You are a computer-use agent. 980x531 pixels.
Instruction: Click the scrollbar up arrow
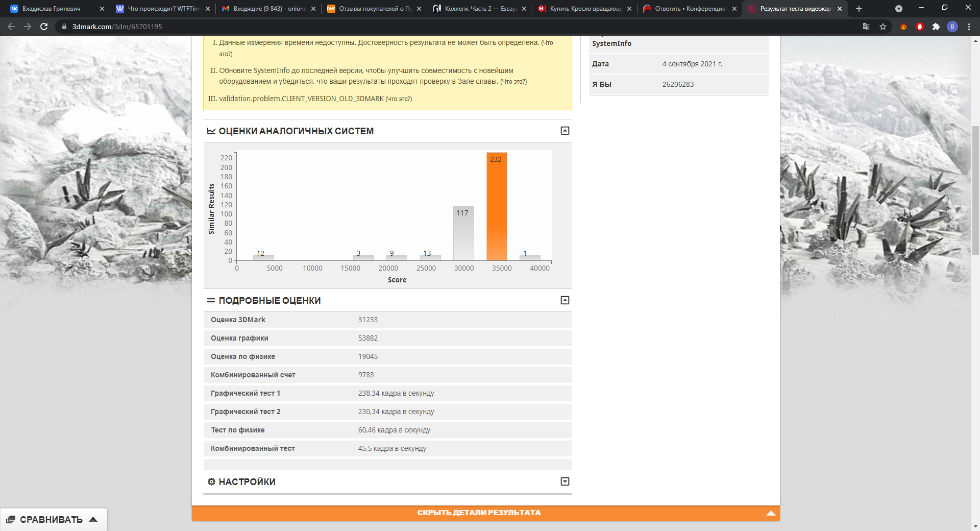(975, 40)
